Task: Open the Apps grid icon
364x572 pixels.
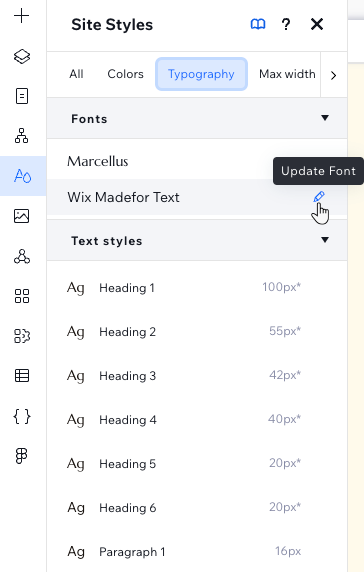Action: 22,296
